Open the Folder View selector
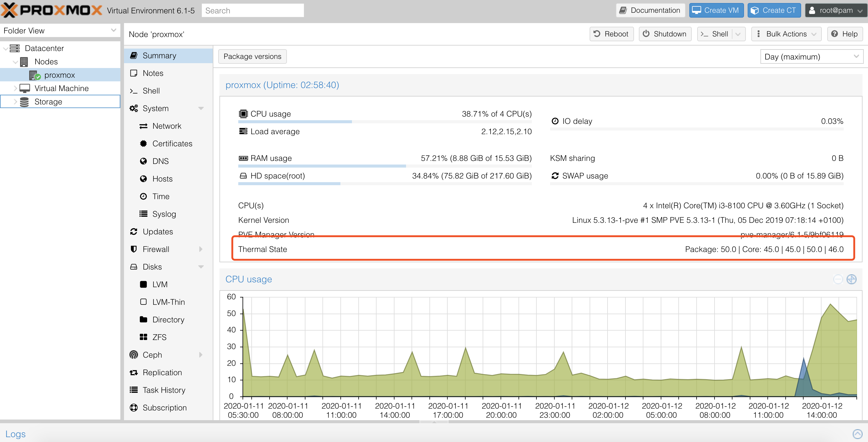This screenshot has height=442, width=868. (x=60, y=31)
